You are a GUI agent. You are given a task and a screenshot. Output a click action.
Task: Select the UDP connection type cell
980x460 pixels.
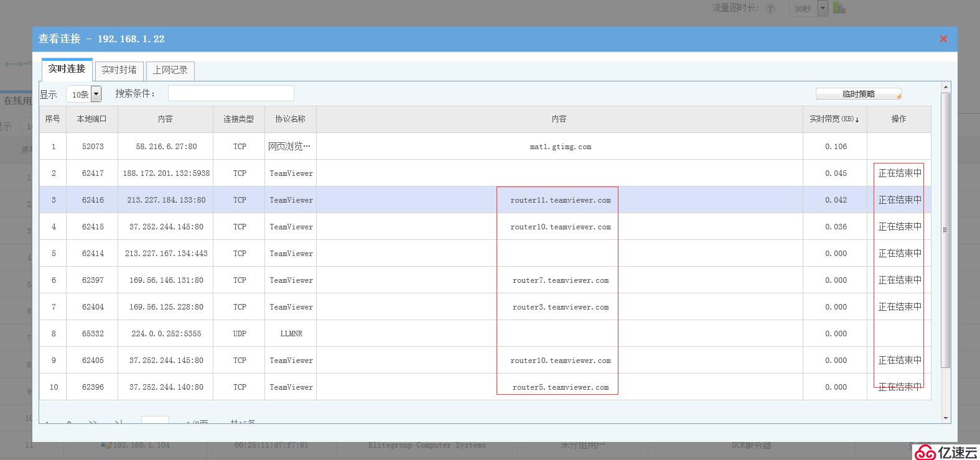pyautogui.click(x=240, y=334)
